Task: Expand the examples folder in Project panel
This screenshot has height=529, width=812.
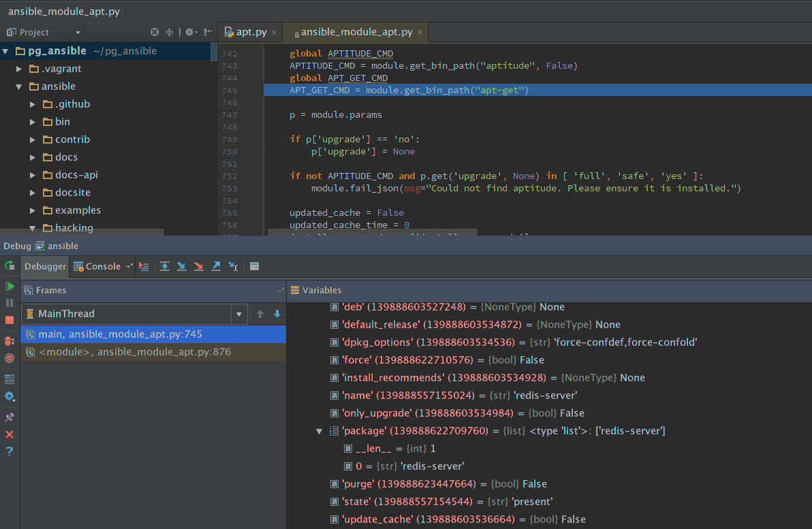Action: [x=31, y=210]
